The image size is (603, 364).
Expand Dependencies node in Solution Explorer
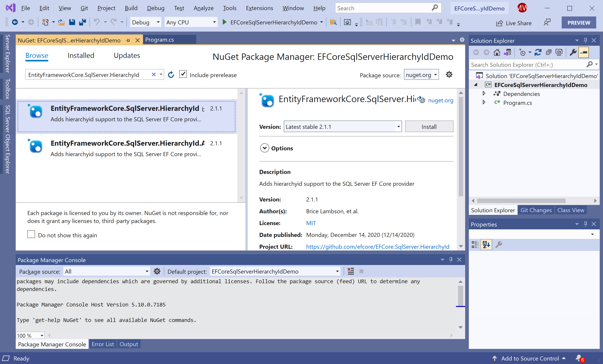click(484, 94)
